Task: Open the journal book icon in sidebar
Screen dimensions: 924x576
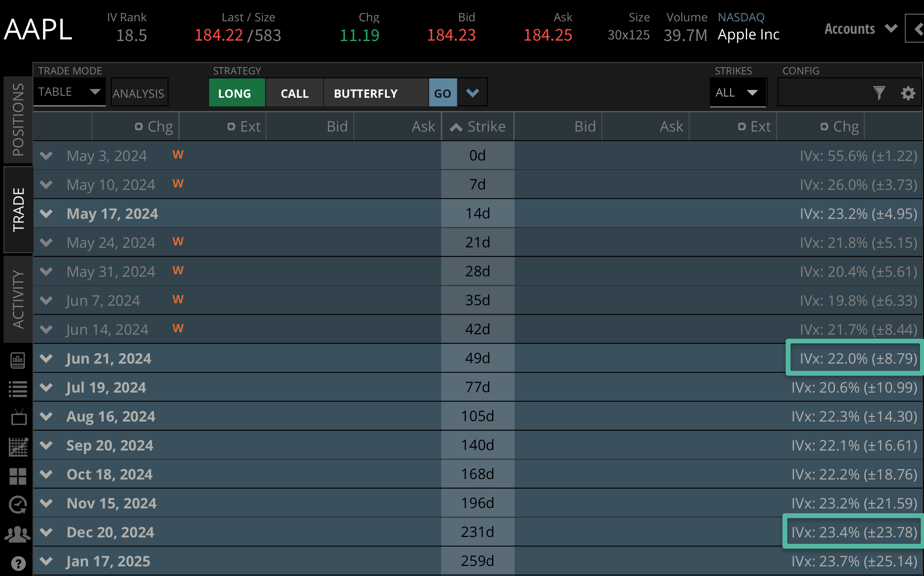Action: pyautogui.click(x=18, y=360)
